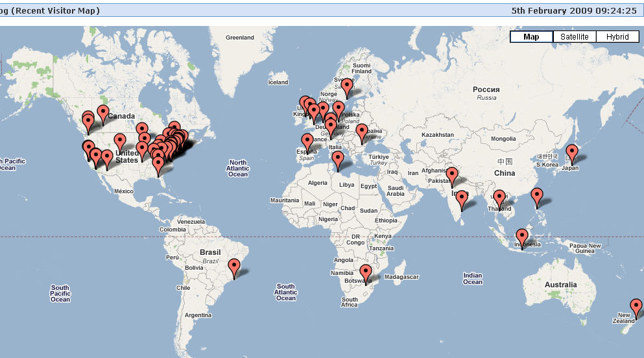
Task: Click the marker in Spain
Action: [307, 141]
